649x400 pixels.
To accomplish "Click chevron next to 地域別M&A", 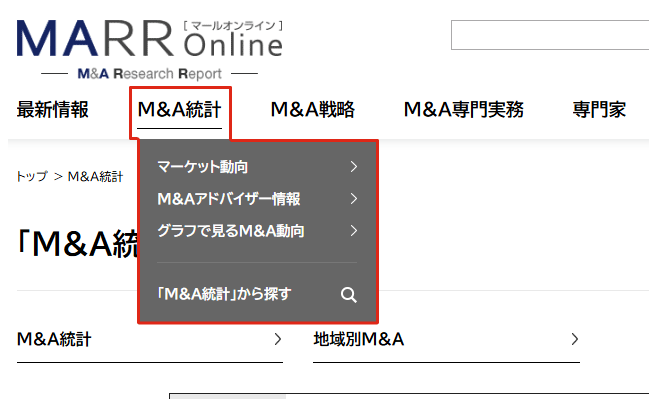I will tap(575, 340).
